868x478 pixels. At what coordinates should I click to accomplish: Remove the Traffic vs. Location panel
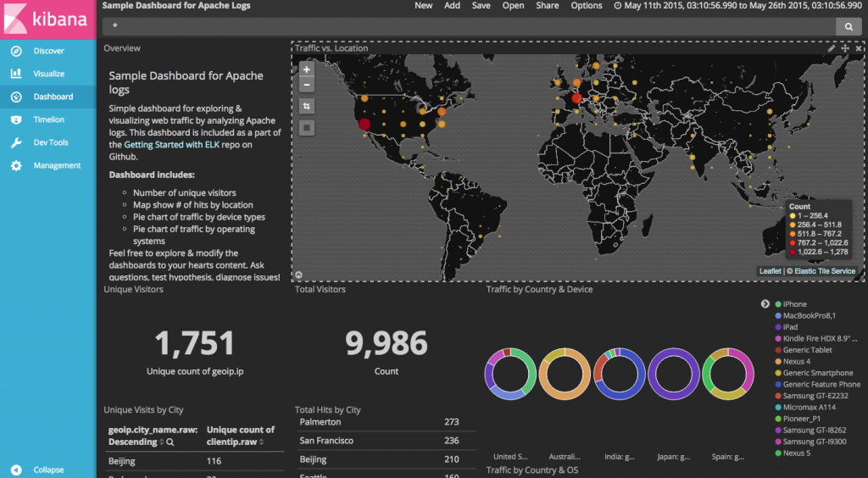click(x=859, y=48)
